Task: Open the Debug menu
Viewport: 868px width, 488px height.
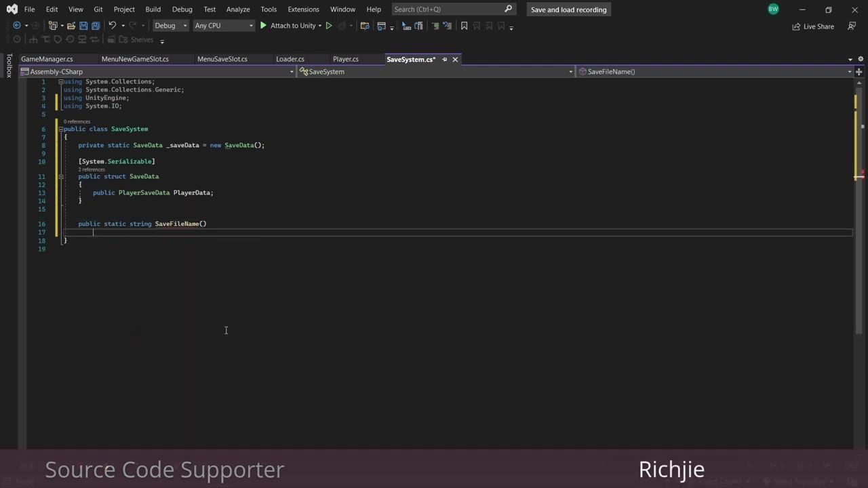Action: click(x=182, y=9)
